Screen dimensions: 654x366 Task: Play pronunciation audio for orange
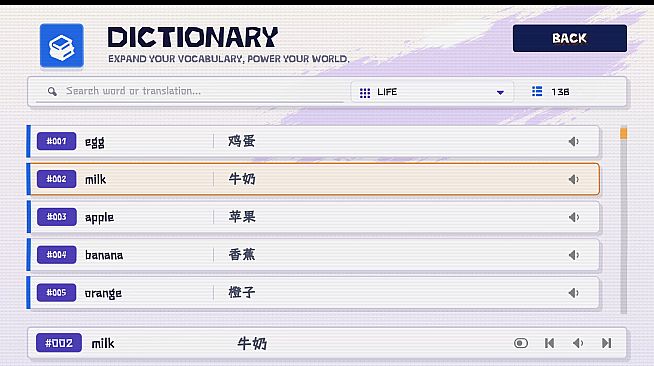click(574, 293)
